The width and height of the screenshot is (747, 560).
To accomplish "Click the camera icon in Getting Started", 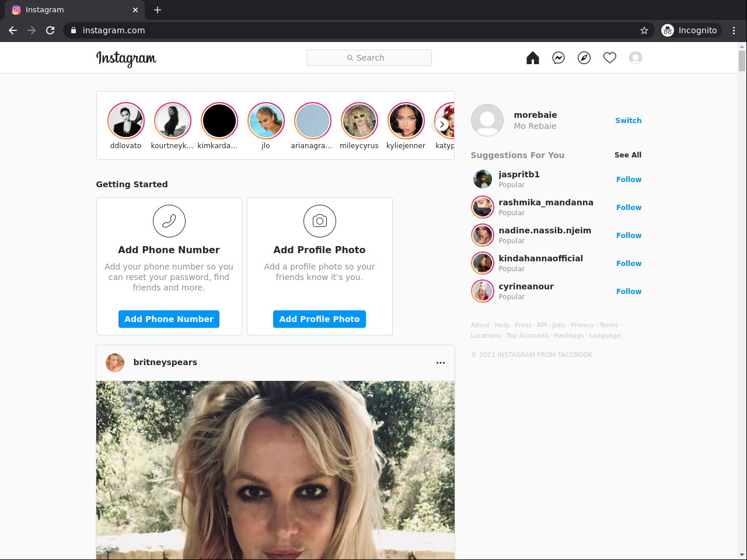I will click(x=320, y=221).
